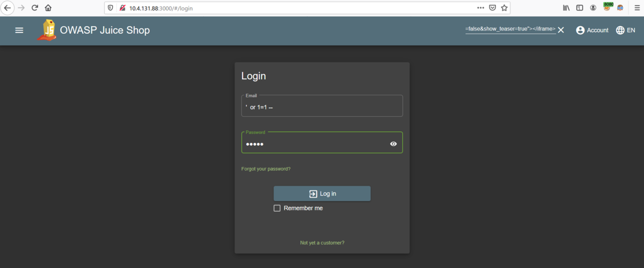Viewport: 644px width, 268px height.
Task: Click the extension icon beside 8080 badge
Action: tap(620, 8)
